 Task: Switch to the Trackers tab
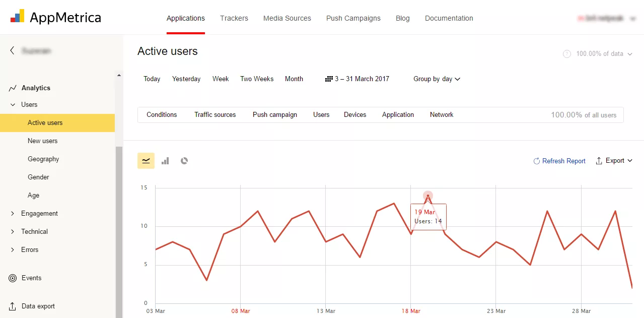coord(234,18)
